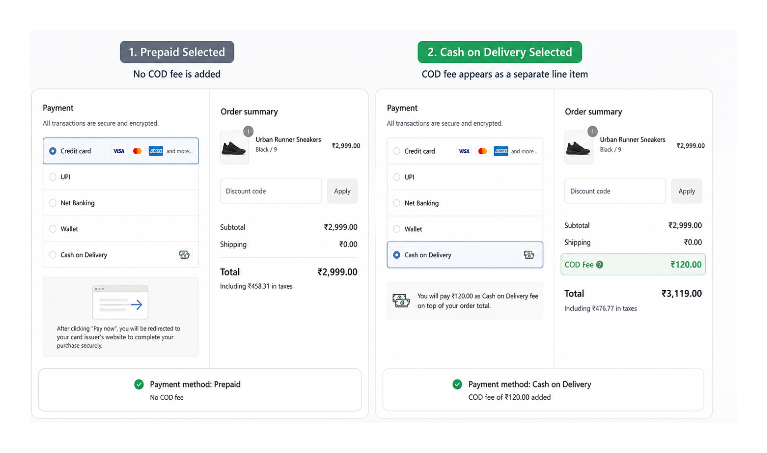767x453 pixels.
Task: Click Mastercard icon in Prepaid panel
Action: [x=137, y=151]
